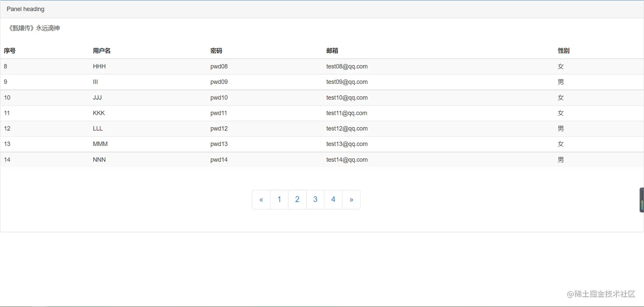
Task: Click the Panel heading title
Action: tap(26, 9)
